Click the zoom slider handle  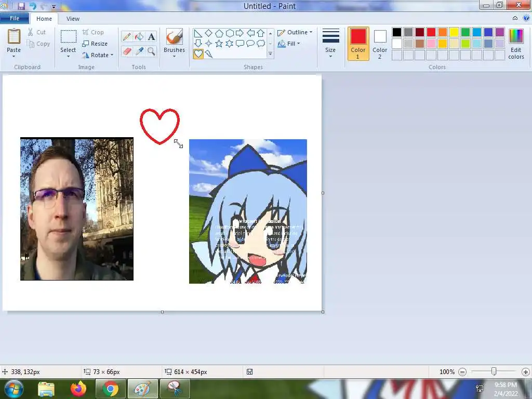tap(494, 372)
